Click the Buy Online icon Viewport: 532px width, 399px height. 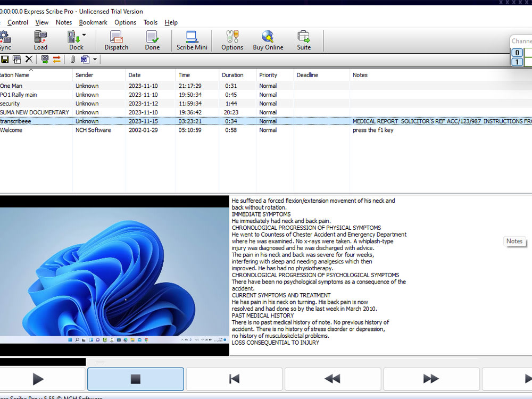tap(268, 40)
